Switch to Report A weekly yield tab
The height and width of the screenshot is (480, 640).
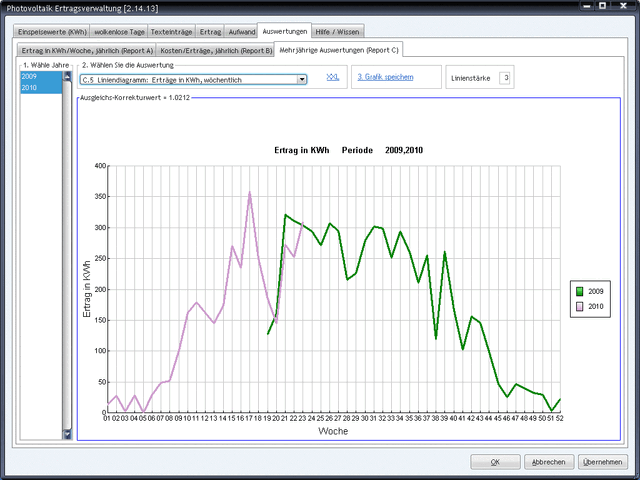[x=87, y=51]
